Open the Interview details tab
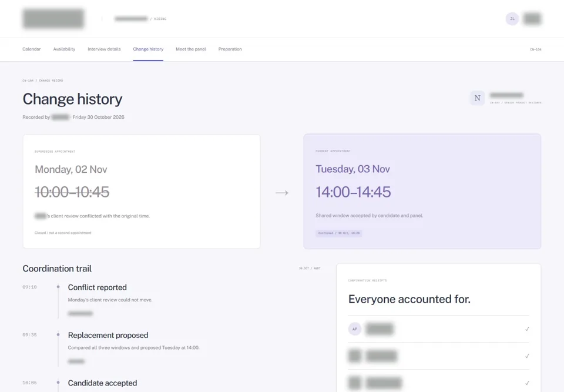Screen dimensions: 564x392 tap(104, 49)
